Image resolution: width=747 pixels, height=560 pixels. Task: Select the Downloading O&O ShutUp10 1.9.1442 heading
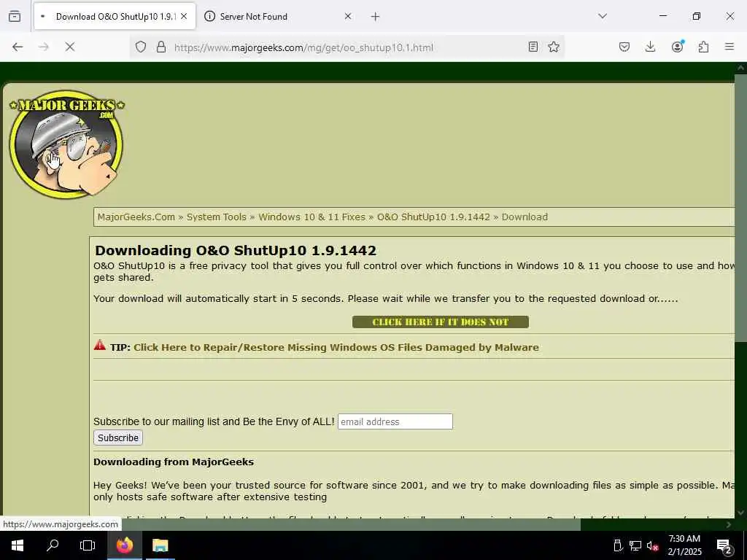[236, 251]
